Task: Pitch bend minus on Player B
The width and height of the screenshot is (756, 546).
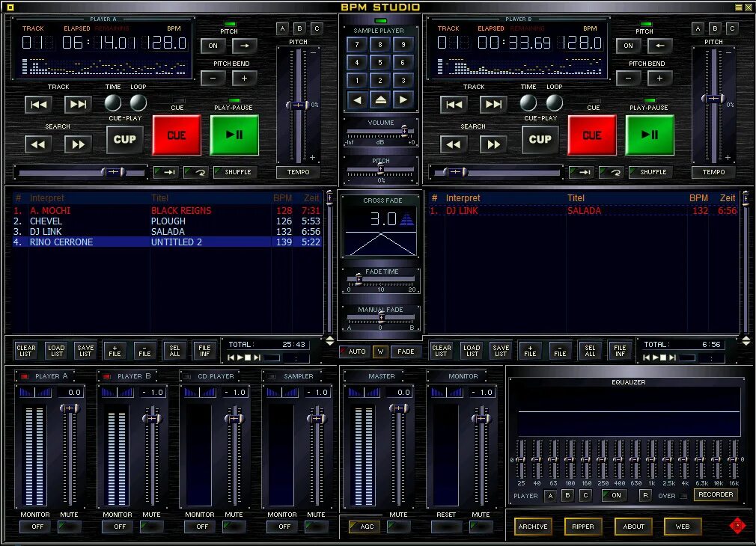Action: (x=628, y=78)
